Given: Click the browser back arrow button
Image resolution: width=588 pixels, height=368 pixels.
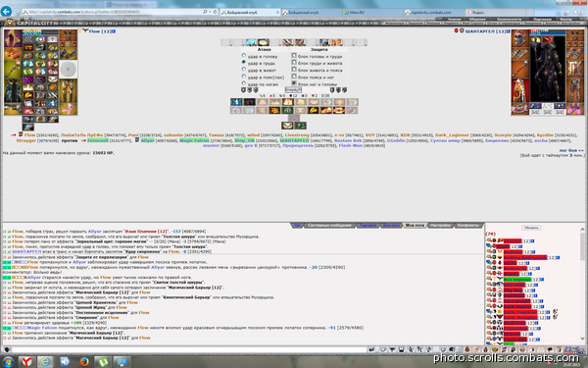Looking at the screenshot, I should tap(6, 11).
